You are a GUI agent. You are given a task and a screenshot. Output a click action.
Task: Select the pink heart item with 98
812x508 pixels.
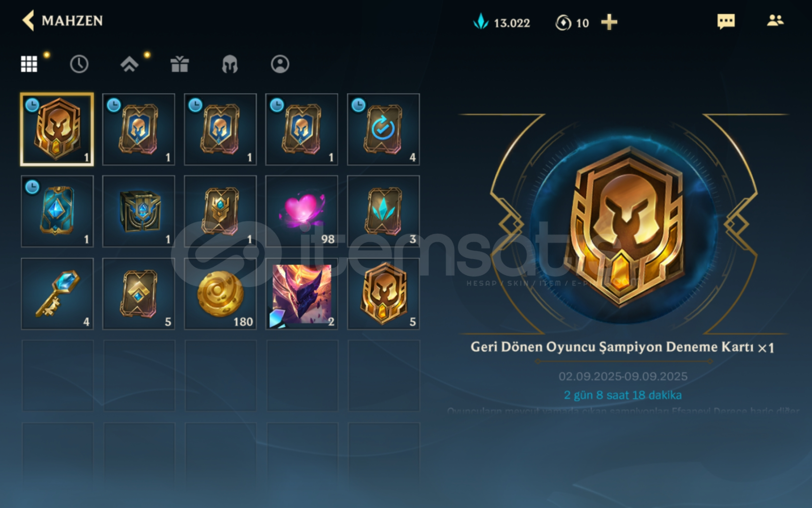coord(302,211)
